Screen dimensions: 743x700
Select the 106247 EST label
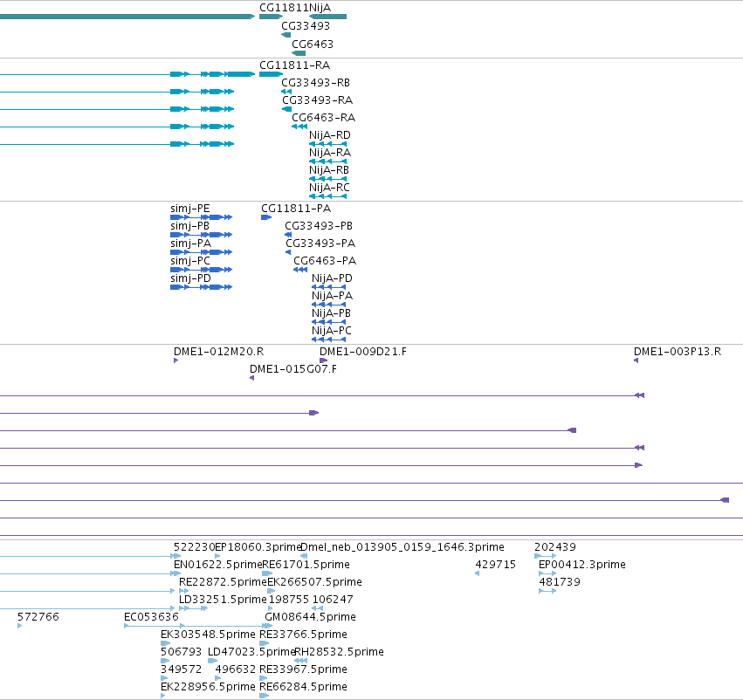pos(332,599)
